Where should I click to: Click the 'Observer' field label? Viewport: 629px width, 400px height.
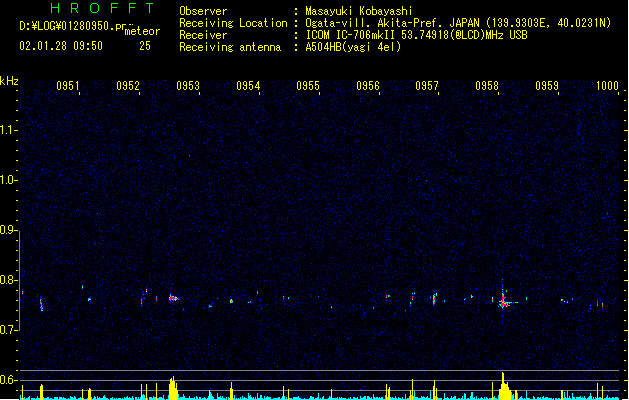click(x=203, y=11)
